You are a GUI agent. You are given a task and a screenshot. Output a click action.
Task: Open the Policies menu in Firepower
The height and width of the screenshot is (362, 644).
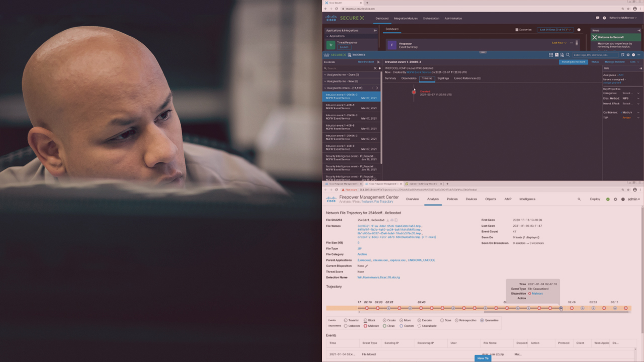click(452, 199)
